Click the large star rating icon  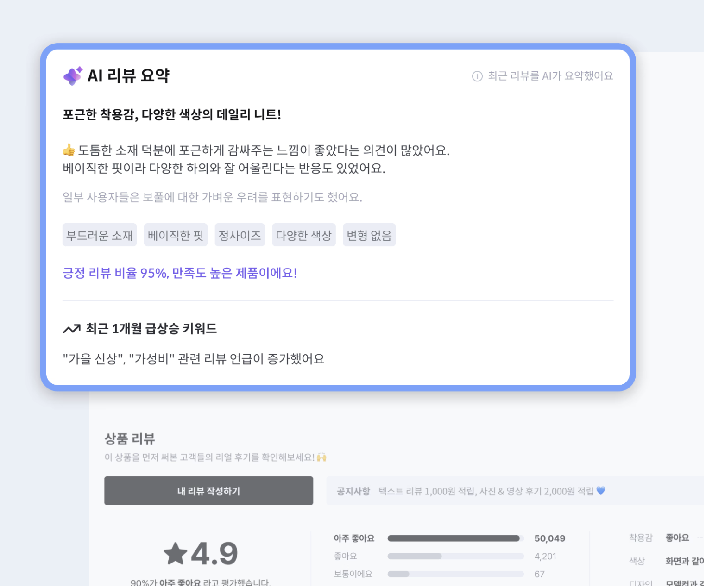176,554
